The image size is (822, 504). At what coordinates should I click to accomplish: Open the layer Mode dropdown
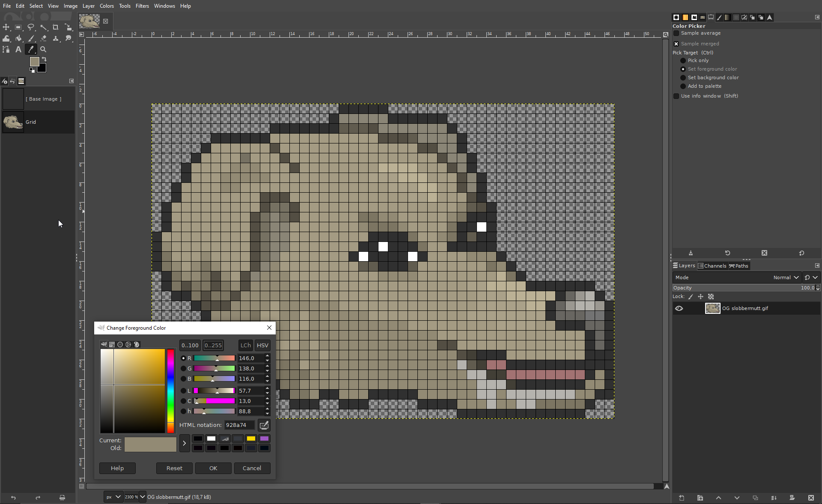point(736,277)
